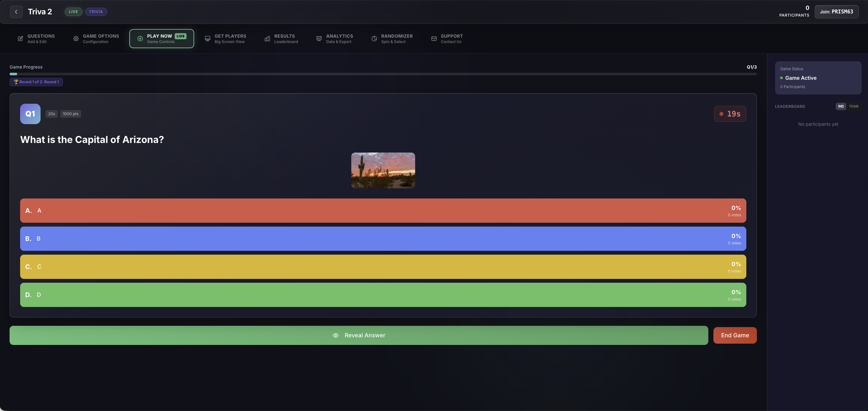Click the Randomizer clock icon

point(374,39)
